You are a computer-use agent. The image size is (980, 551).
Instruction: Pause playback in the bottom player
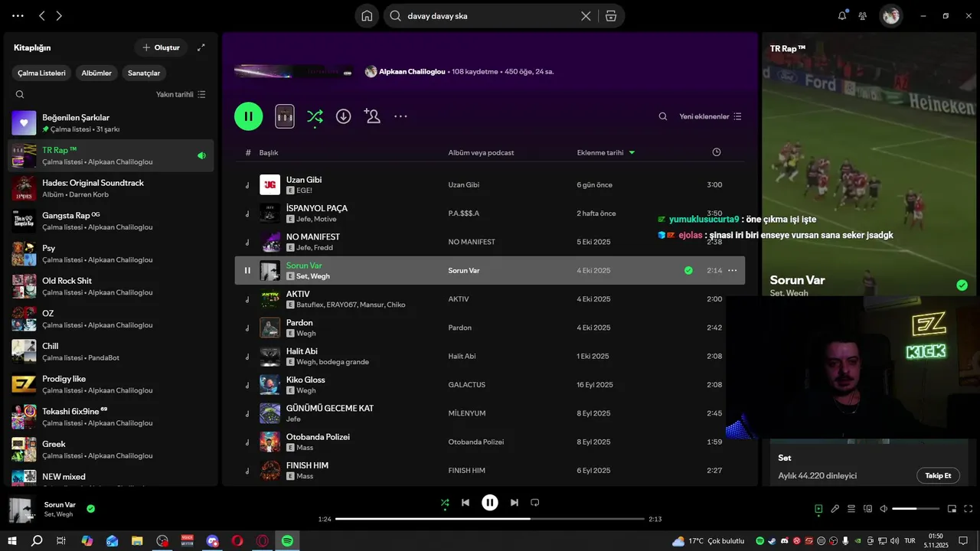pyautogui.click(x=490, y=503)
